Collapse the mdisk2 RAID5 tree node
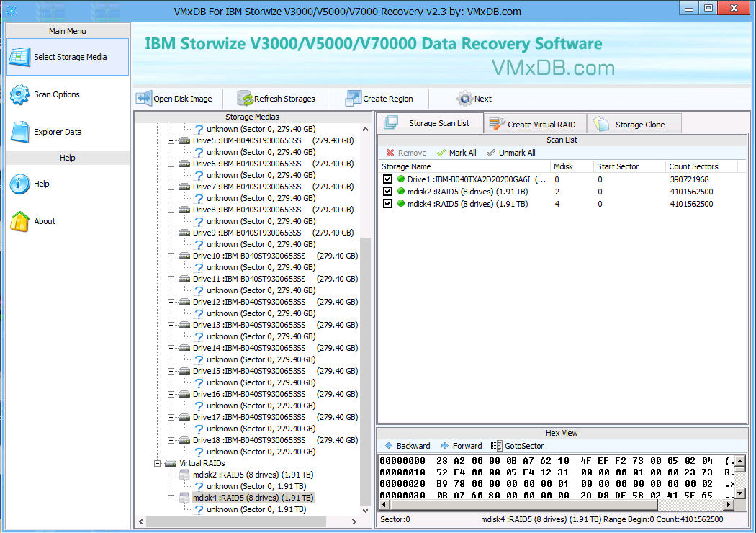This screenshot has width=756, height=533. pyautogui.click(x=171, y=475)
